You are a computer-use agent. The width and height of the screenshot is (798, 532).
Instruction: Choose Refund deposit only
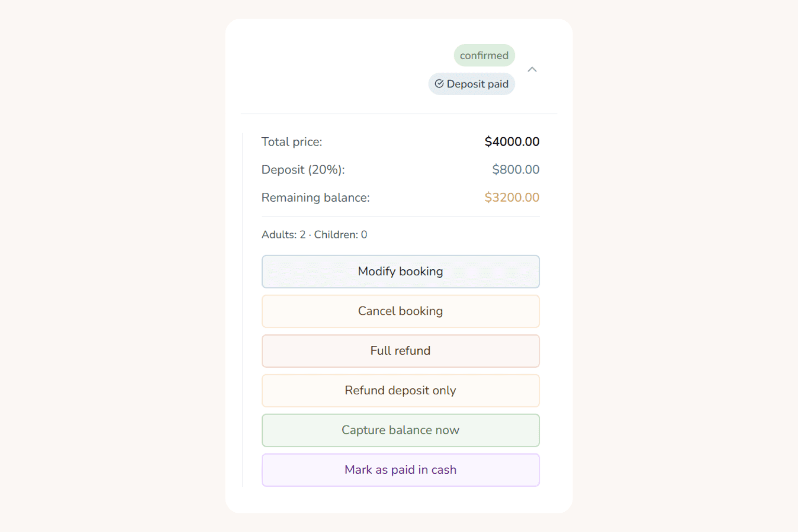pos(401,391)
